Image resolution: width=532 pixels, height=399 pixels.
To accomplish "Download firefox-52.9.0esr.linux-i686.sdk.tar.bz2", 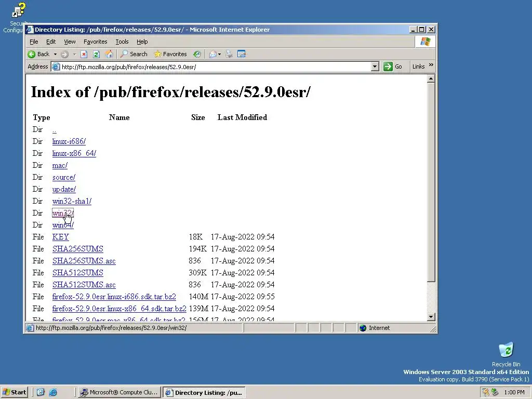I will point(114,297).
